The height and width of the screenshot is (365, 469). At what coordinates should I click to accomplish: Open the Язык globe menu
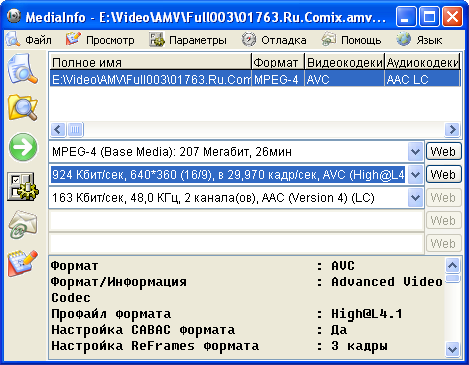[x=419, y=40]
